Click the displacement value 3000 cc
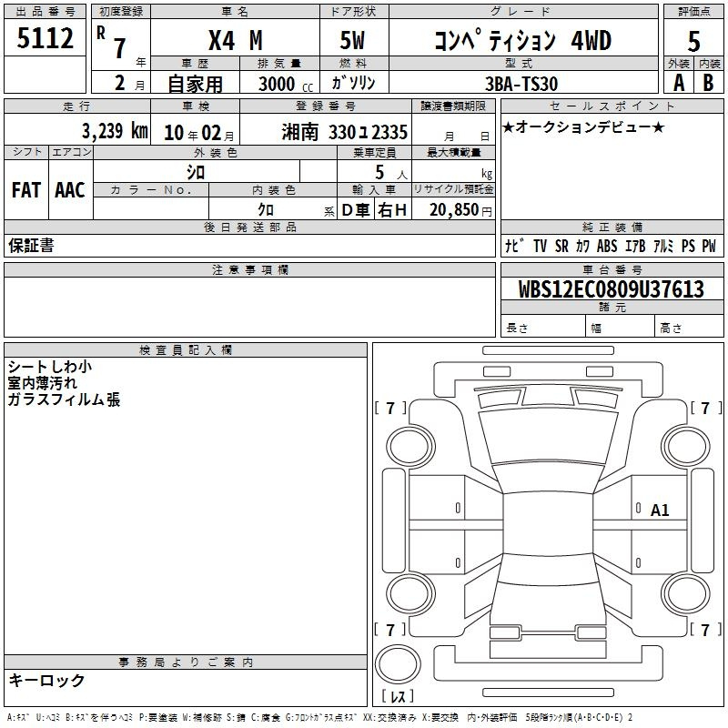Viewport: 728px width, 728px height. pos(286,84)
